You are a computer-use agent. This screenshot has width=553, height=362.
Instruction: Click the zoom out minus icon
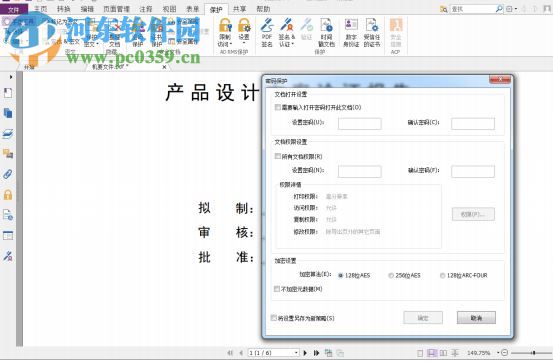[x=505, y=352]
